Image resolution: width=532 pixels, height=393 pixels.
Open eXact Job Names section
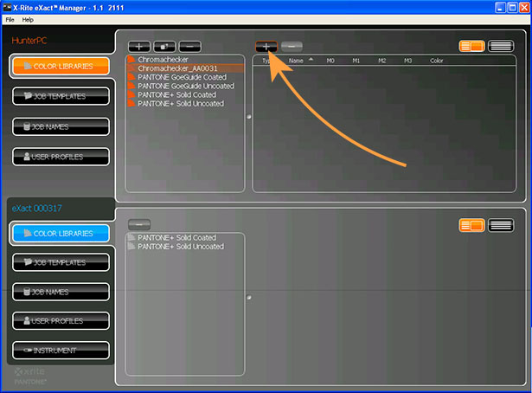coord(61,292)
